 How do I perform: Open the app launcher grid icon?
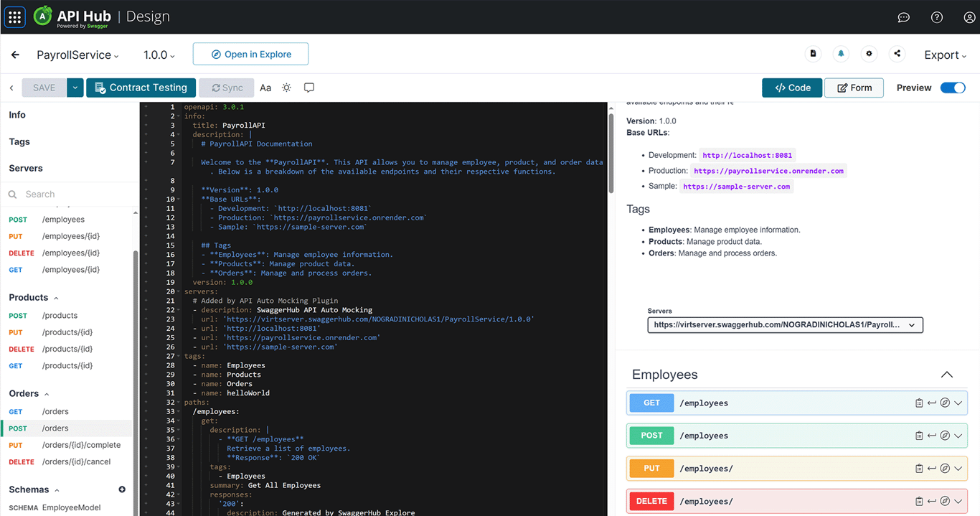point(15,17)
